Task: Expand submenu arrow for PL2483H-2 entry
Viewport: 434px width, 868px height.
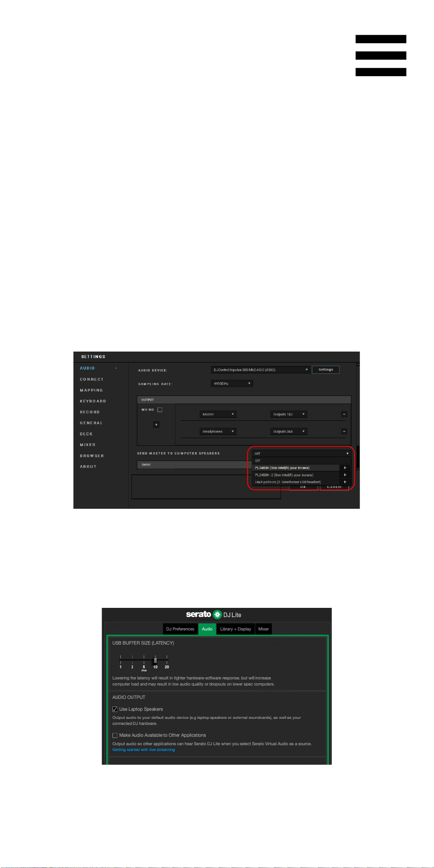Action: pos(345,475)
